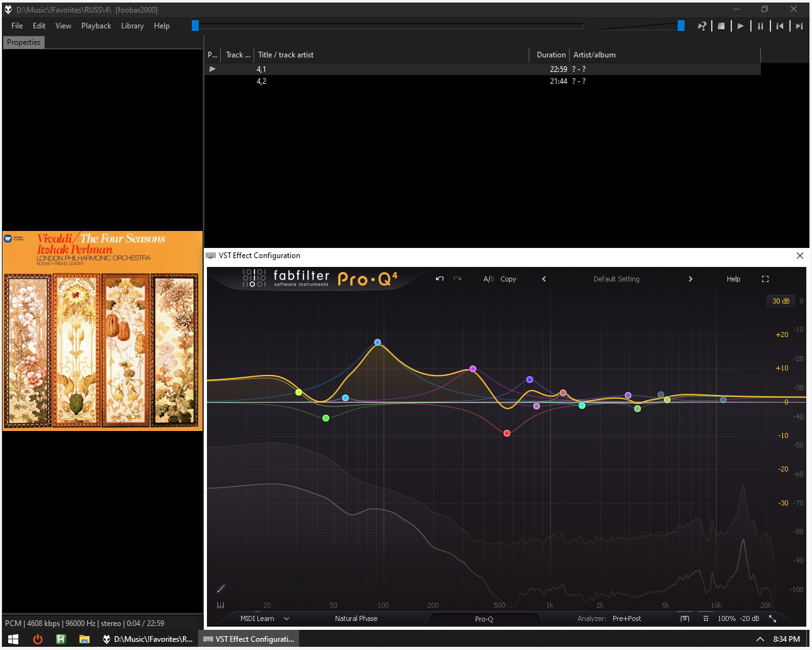Click the Vivaldi Four Seasons album art
Viewport: 812px width, 650px height.
[x=103, y=331]
